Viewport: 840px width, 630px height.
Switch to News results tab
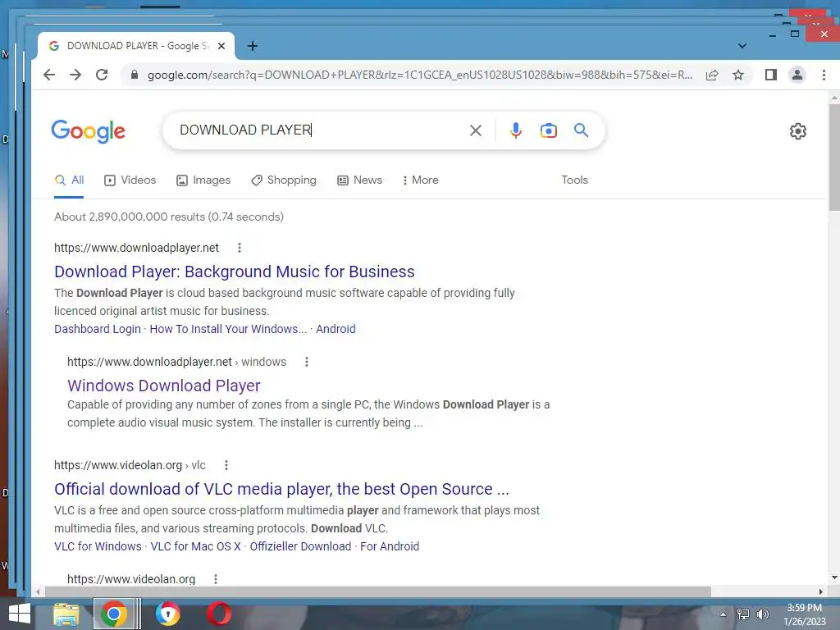pyautogui.click(x=359, y=180)
